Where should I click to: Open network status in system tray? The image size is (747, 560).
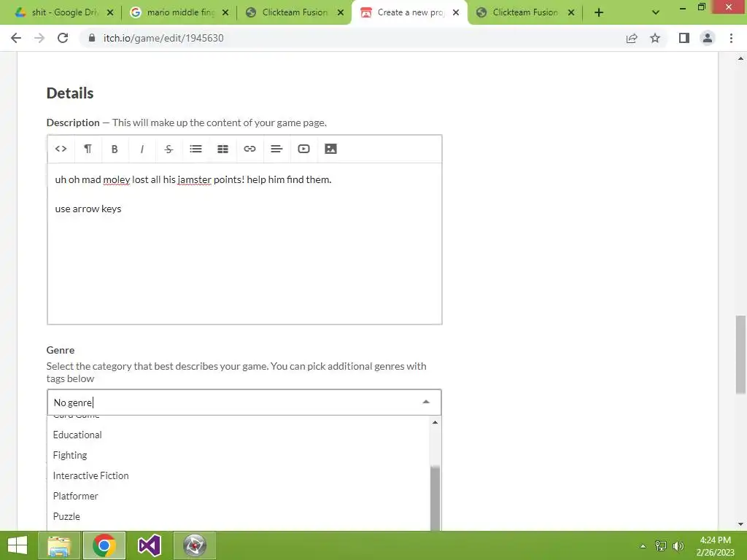pyautogui.click(x=661, y=546)
